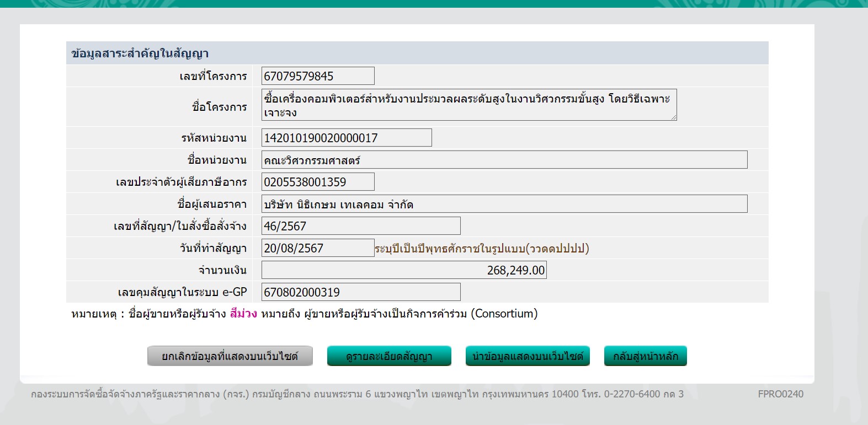The height and width of the screenshot is (425, 868).
Task: Select the รหัสหน่วยงาน input field
Action: [x=346, y=138]
